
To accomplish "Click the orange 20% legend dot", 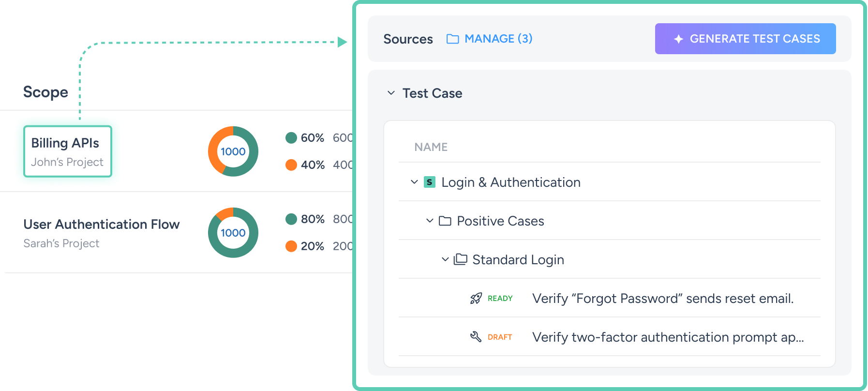I will 291,246.
